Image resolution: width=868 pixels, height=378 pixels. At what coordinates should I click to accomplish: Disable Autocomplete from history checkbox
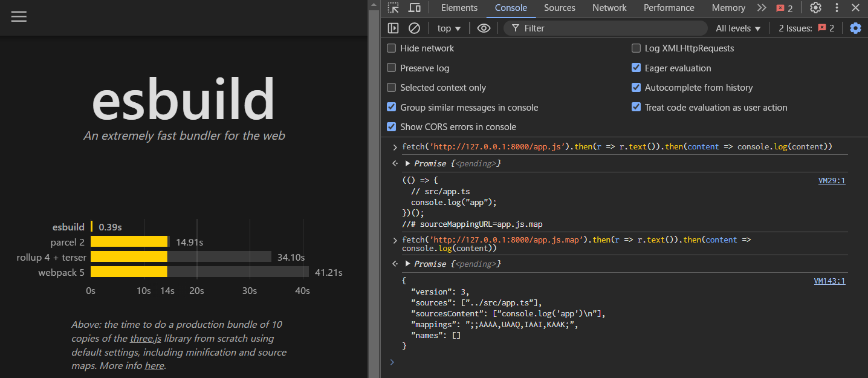point(636,88)
